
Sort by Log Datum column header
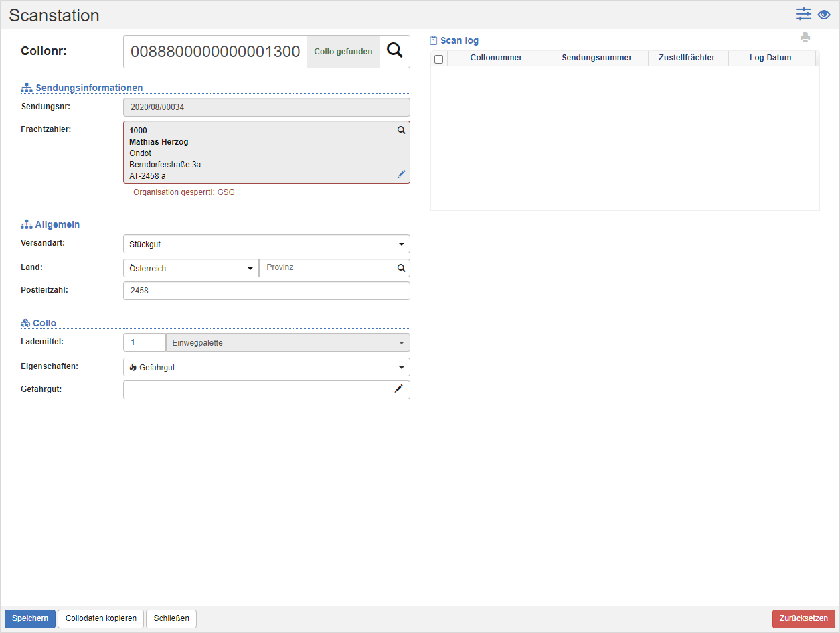tap(770, 58)
